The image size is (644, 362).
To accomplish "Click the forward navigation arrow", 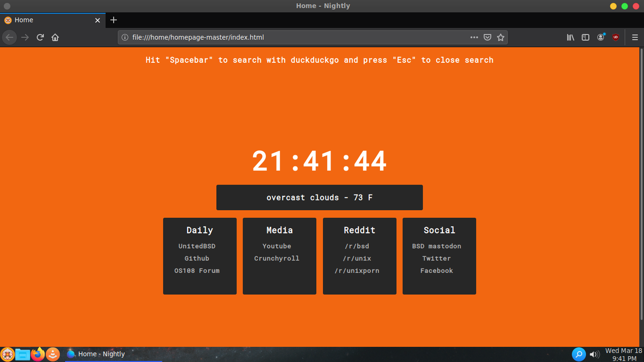I will [25, 37].
